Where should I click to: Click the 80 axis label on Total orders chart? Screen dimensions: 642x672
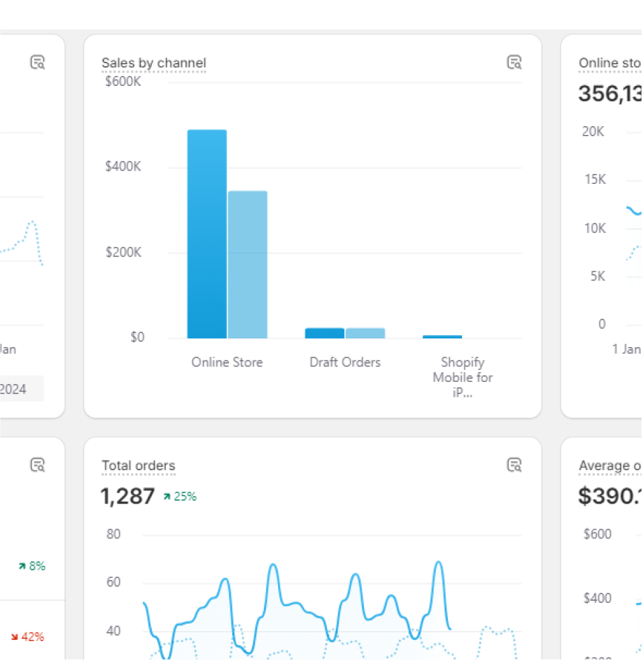113,534
